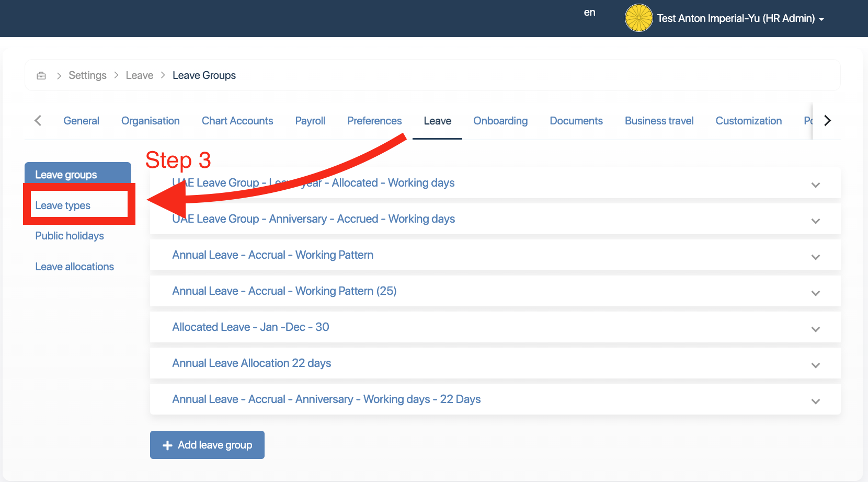The width and height of the screenshot is (868, 482).
Task: Open Leave allocations sidebar item
Action: pyautogui.click(x=74, y=267)
